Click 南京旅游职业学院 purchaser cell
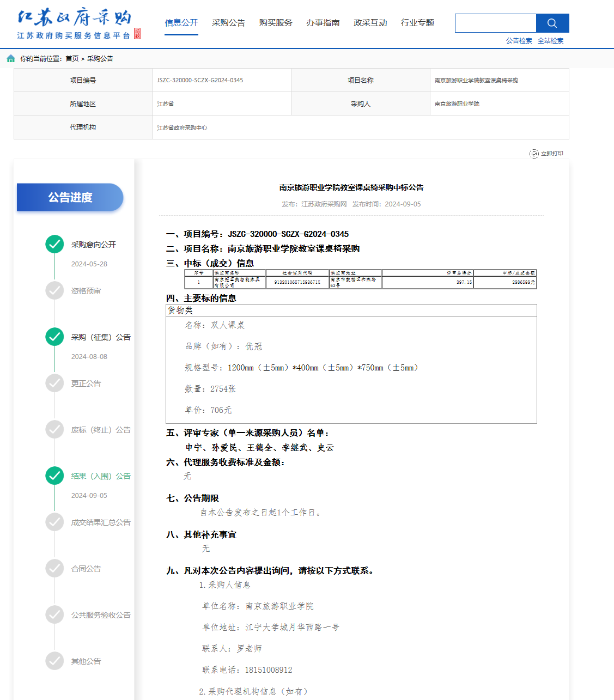614x700 pixels. (x=500, y=104)
